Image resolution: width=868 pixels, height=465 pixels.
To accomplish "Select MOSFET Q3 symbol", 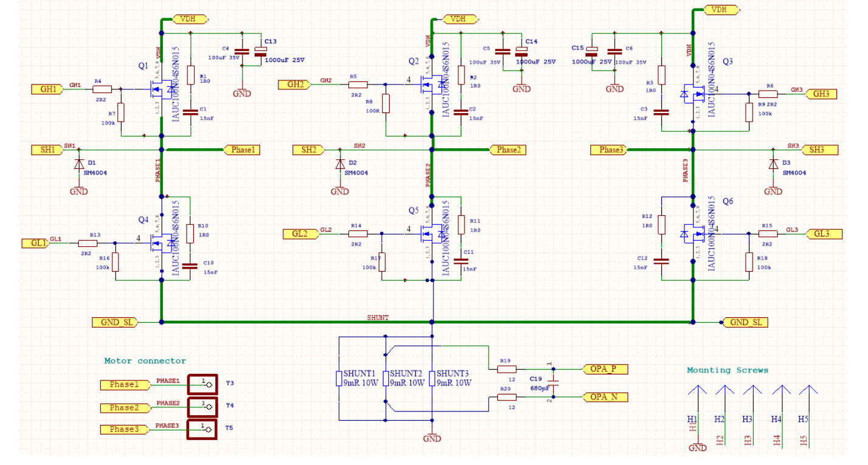I will 694,95.
